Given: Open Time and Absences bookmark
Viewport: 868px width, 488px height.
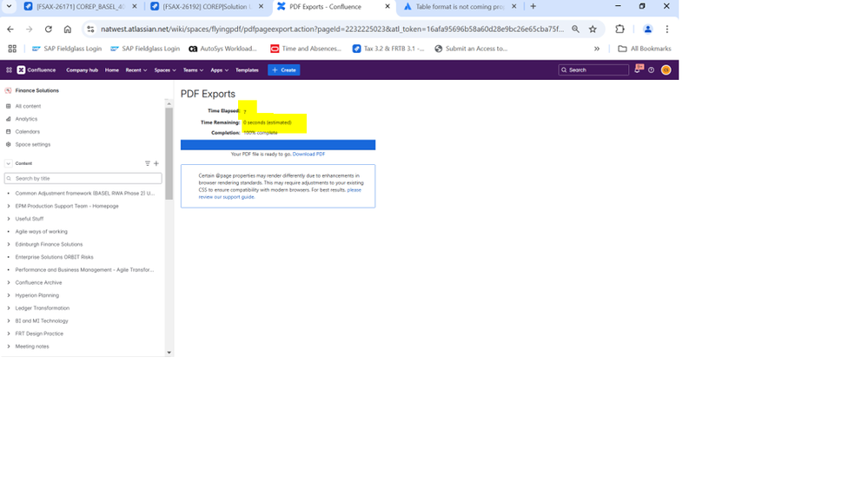Looking at the screenshot, I should click(x=306, y=49).
